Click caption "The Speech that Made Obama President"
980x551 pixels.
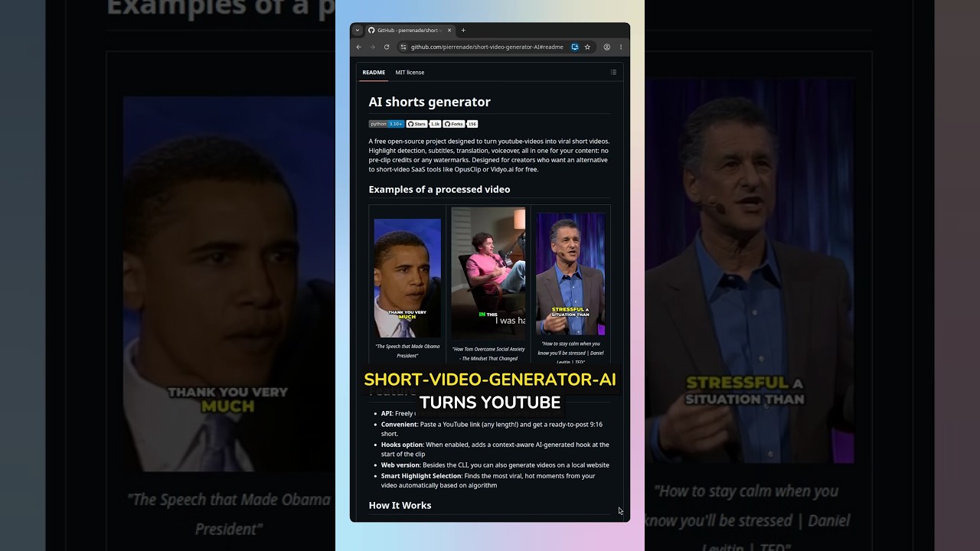(x=407, y=350)
